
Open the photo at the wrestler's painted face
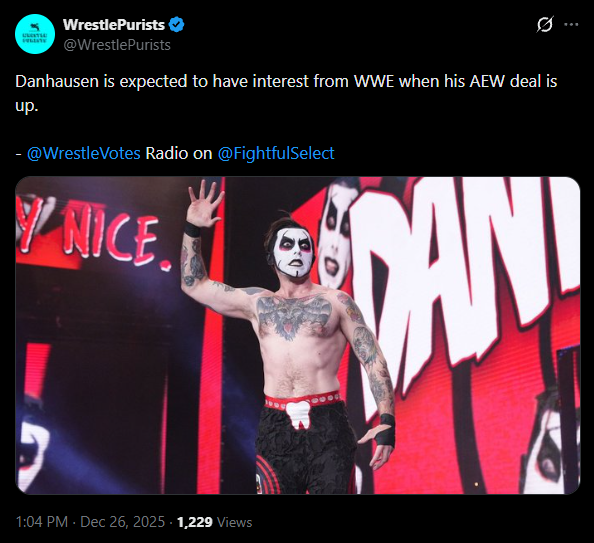click(x=293, y=251)
